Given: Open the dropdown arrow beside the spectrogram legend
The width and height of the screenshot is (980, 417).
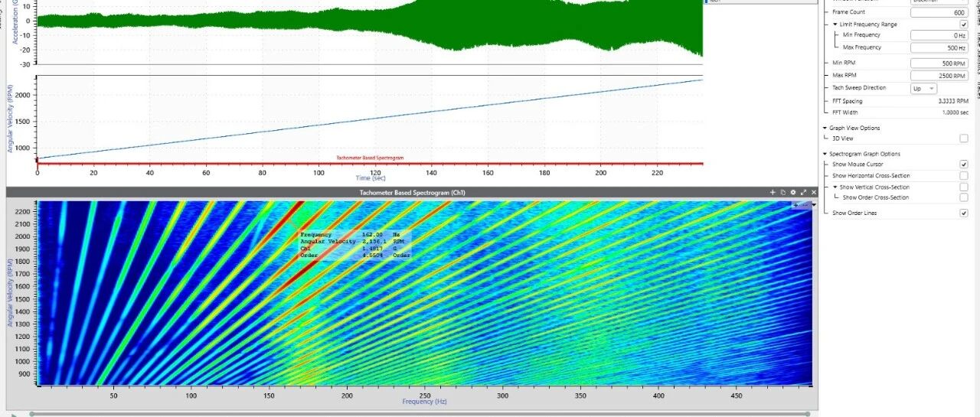Looking at the screenshot, I should pyautogui.click(x=814, y=205).
